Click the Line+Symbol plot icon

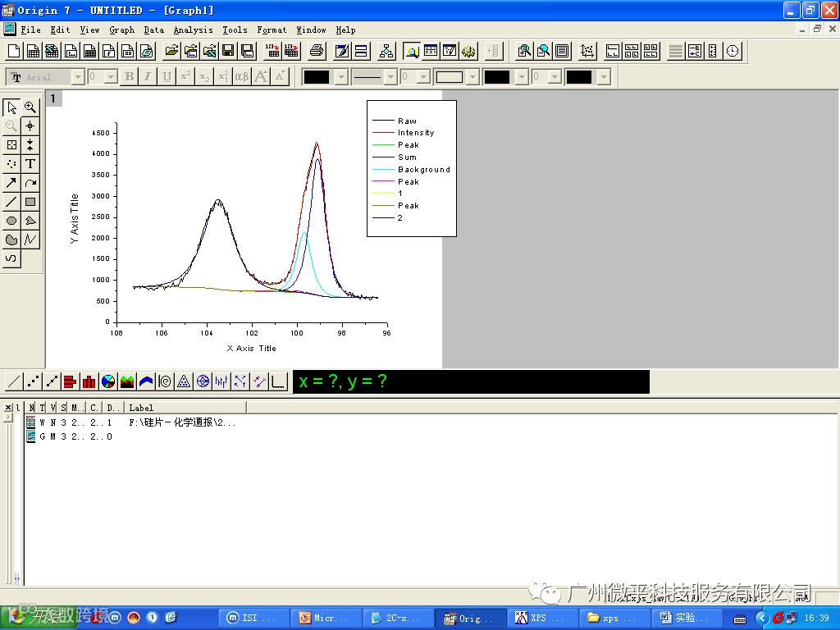click(52, 381)
